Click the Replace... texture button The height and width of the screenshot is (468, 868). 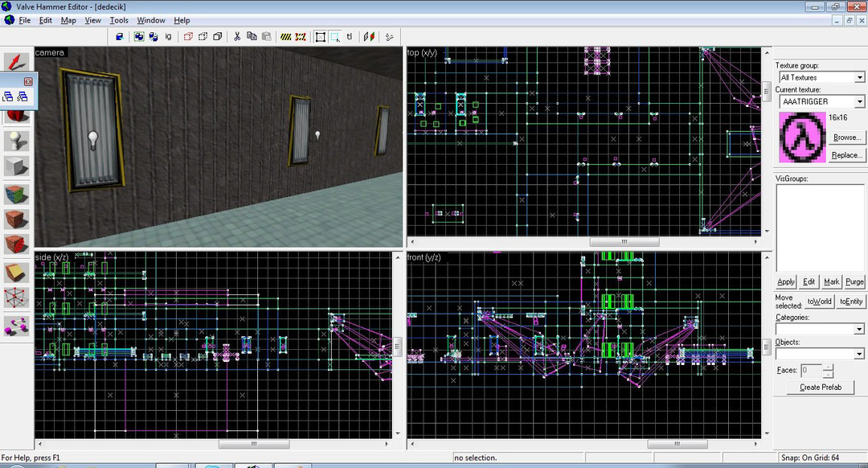coord(847,155)
